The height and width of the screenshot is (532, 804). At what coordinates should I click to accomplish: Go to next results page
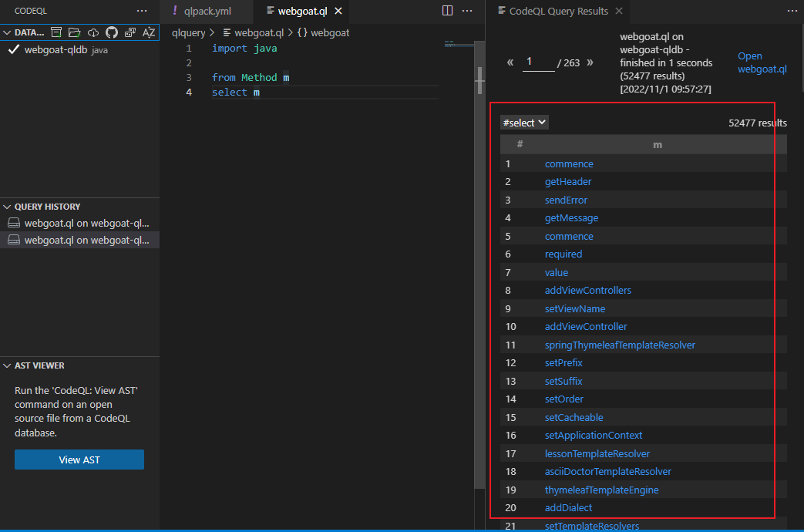tap(590, 62)
